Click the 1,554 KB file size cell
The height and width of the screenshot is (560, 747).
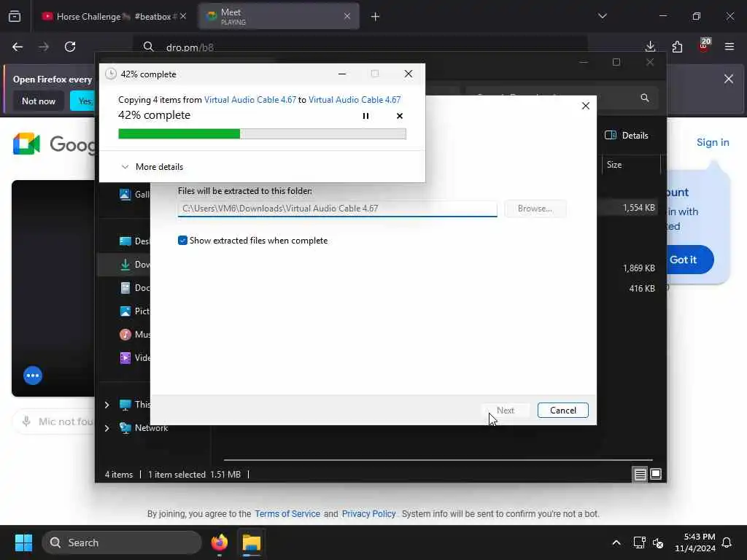pos(638,208)
